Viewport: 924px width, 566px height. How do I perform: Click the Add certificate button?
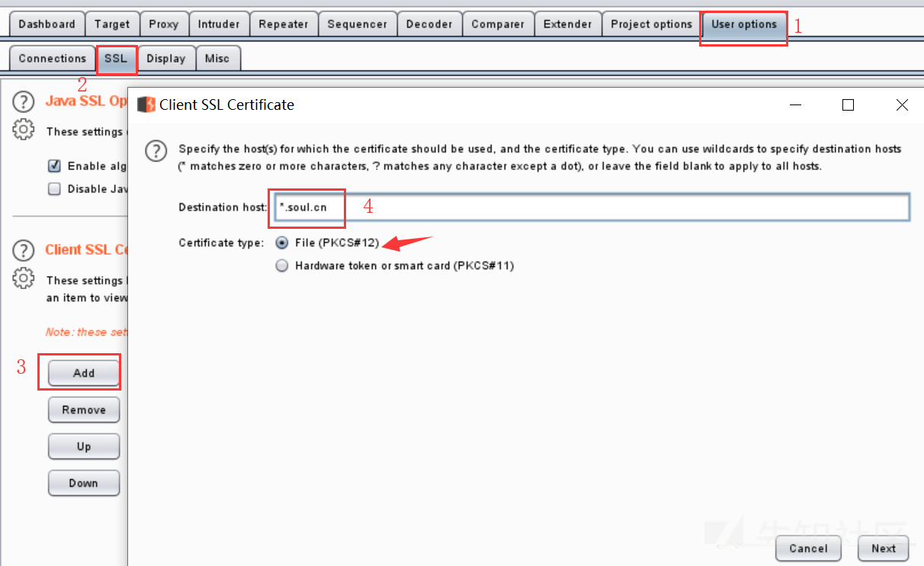point(84,373)
